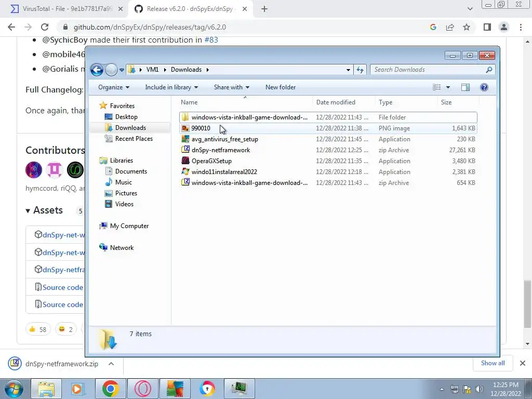Click Explorer's forward arrow button
532x399 pixels.
pos(111,70)
